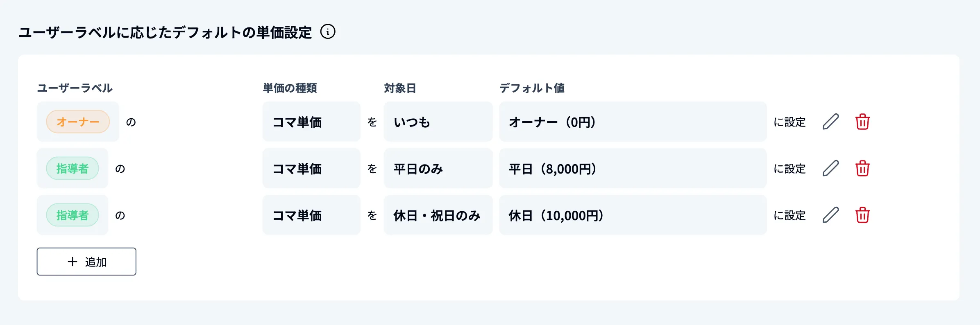
Task: Delete the オーナー rule with the trash icon
Action: 862,122
